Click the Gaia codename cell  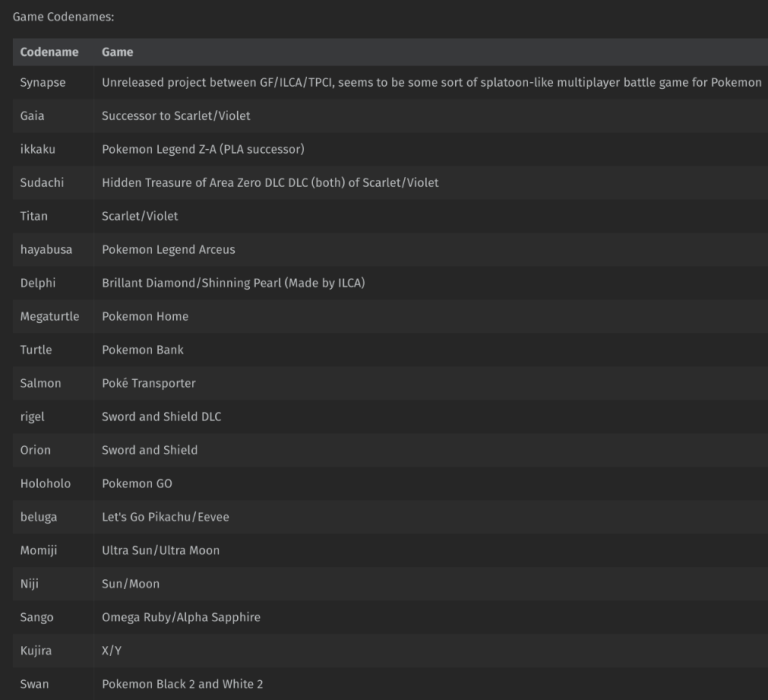[32, 116]
